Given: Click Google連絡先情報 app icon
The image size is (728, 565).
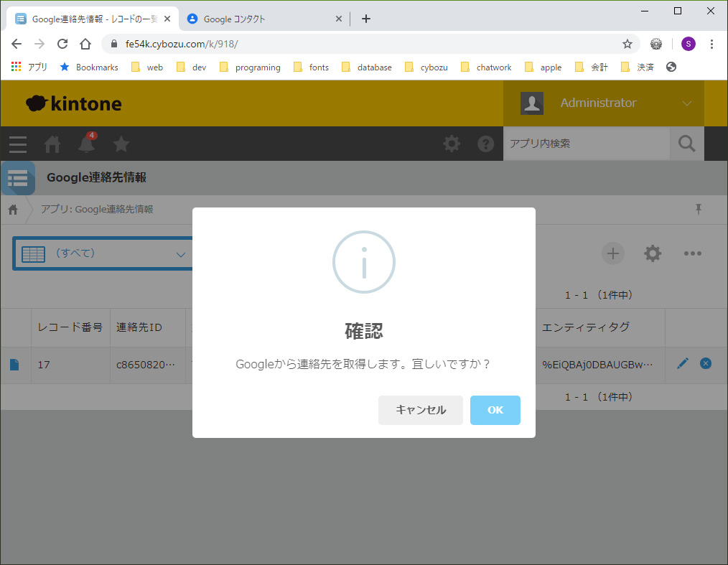Looking at the screenshot, I should click(18, 178).
